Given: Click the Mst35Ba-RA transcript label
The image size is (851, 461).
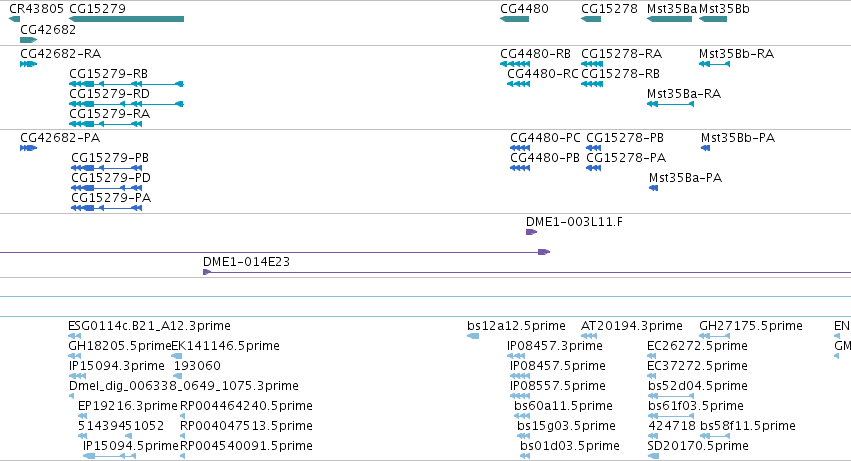Looking at the screenshot, I should click(x=684, y=94).
